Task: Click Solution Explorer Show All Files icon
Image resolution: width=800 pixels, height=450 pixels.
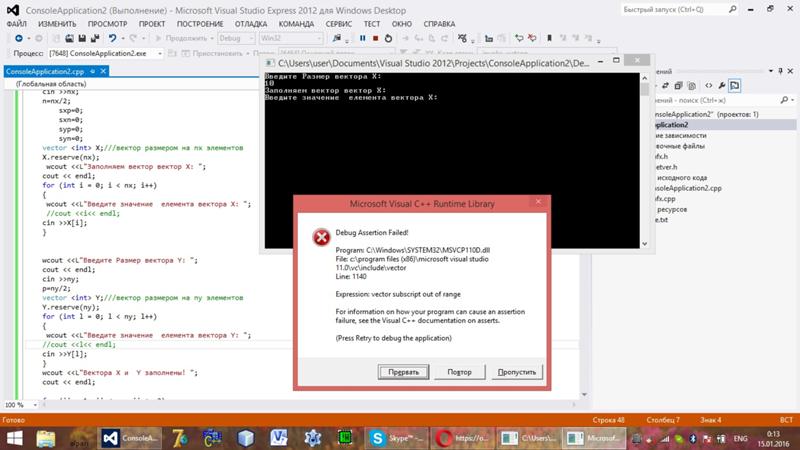Action: pyautogui.click(x=691, y=86)
